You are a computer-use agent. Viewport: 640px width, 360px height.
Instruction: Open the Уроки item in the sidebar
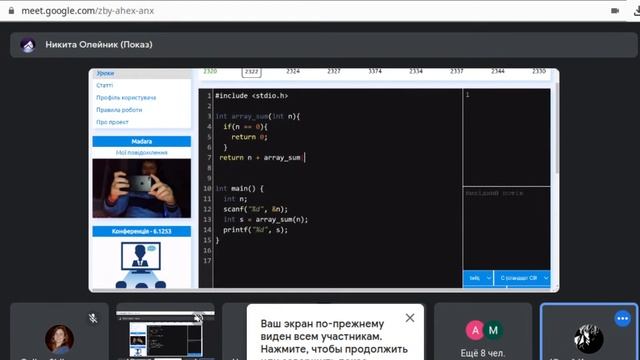click(x=105, y=73)
